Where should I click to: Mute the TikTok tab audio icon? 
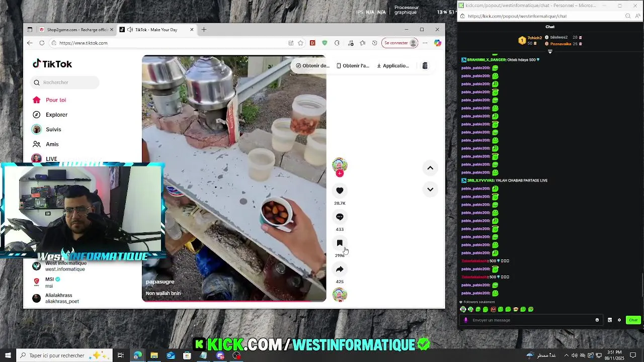tap(130, 30)
